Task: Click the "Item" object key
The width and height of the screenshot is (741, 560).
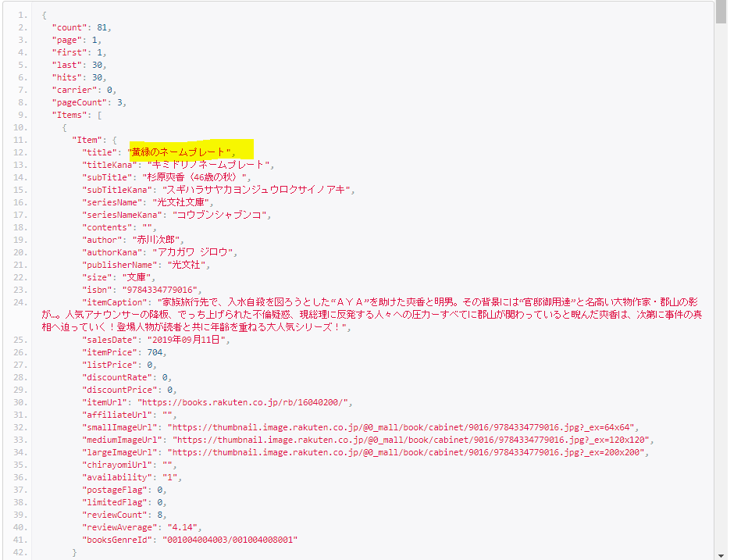Action: point(87,140)
